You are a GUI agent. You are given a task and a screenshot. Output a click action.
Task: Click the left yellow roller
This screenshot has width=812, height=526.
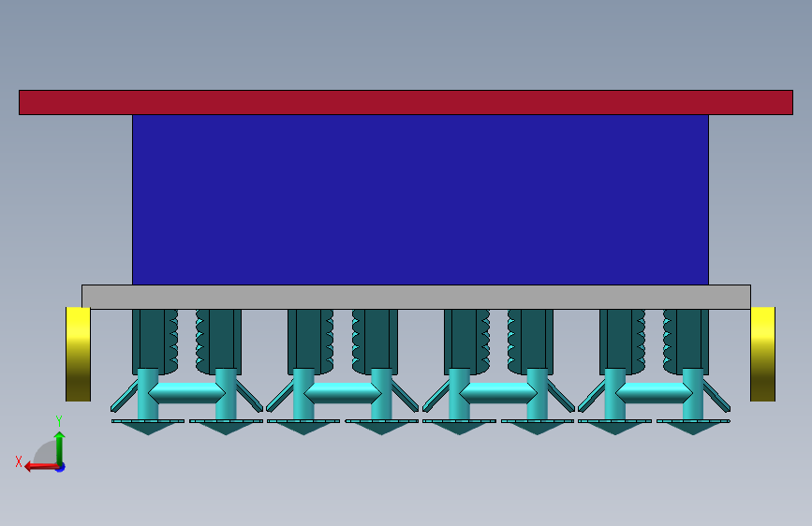(x=78, y=354)
